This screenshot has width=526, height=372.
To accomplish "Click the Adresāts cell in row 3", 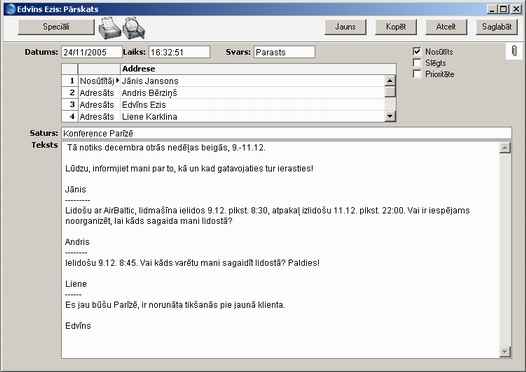I will pyautogui.click(x=99, y=105).
